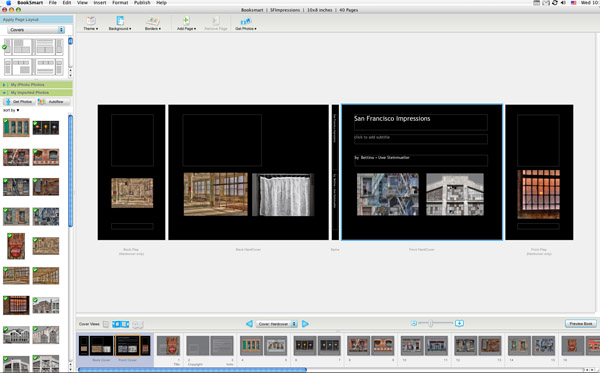This screenshot has width=600, height=373.
Task: Collapse My Imported Photos section
Action: (4, 93)
